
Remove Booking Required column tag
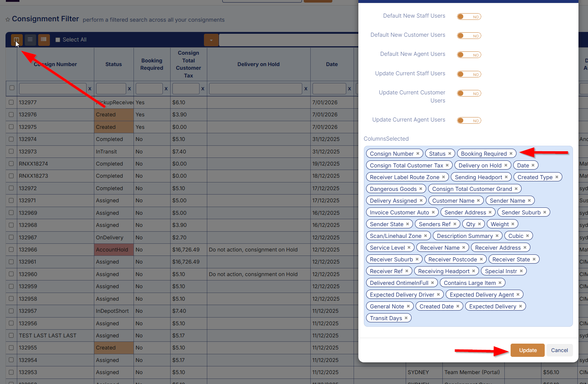[511, 153]
